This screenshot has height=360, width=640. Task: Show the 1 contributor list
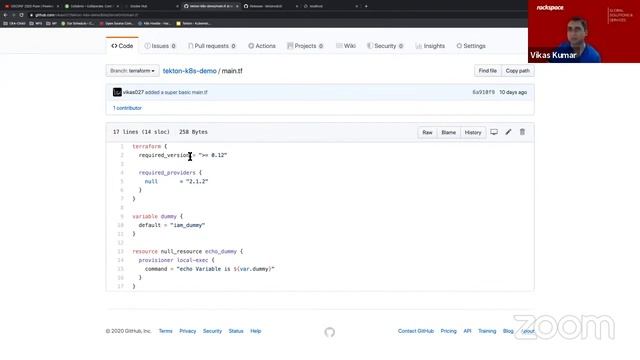pos(127,108)
